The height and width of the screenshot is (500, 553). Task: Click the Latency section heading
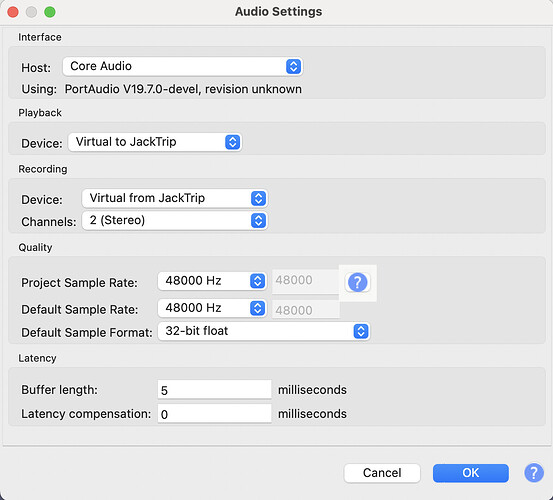37,358
